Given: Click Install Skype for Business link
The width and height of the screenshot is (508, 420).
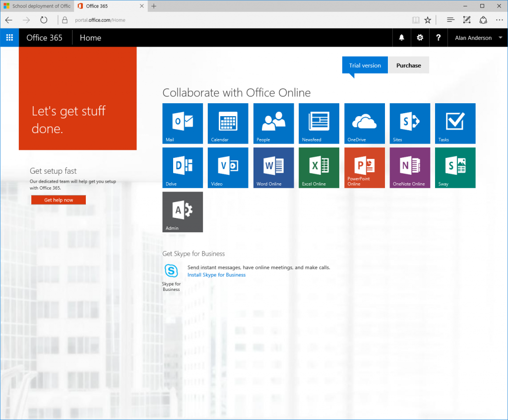Looking at the screenshot, I should tap(216, 275).
